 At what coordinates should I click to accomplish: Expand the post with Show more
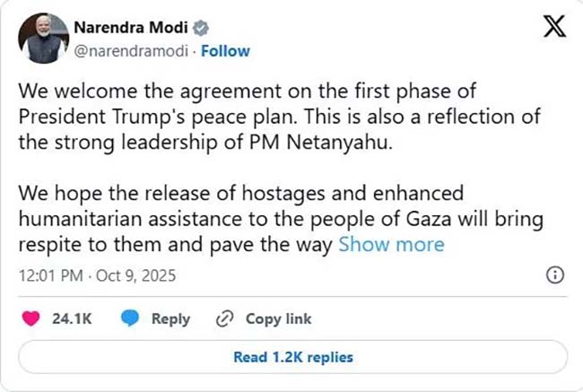pyautogui.click(x=390, y=245)
